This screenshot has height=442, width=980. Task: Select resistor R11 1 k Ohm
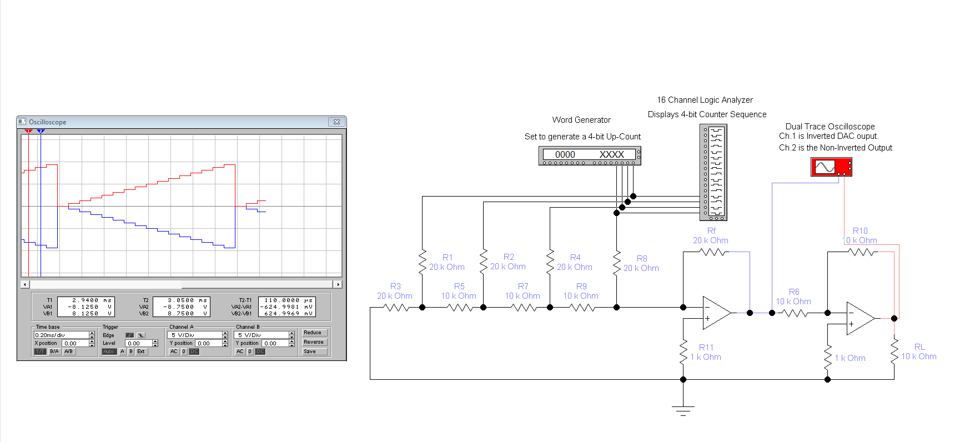tap(684, 351)
